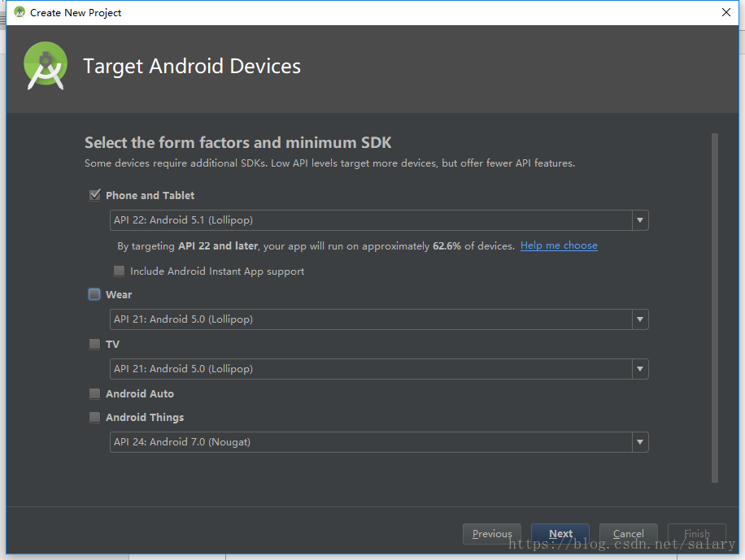Expand the Wear minimum SDK dropdown arrow
Screen dimensions: 745x560
[640, 319]
